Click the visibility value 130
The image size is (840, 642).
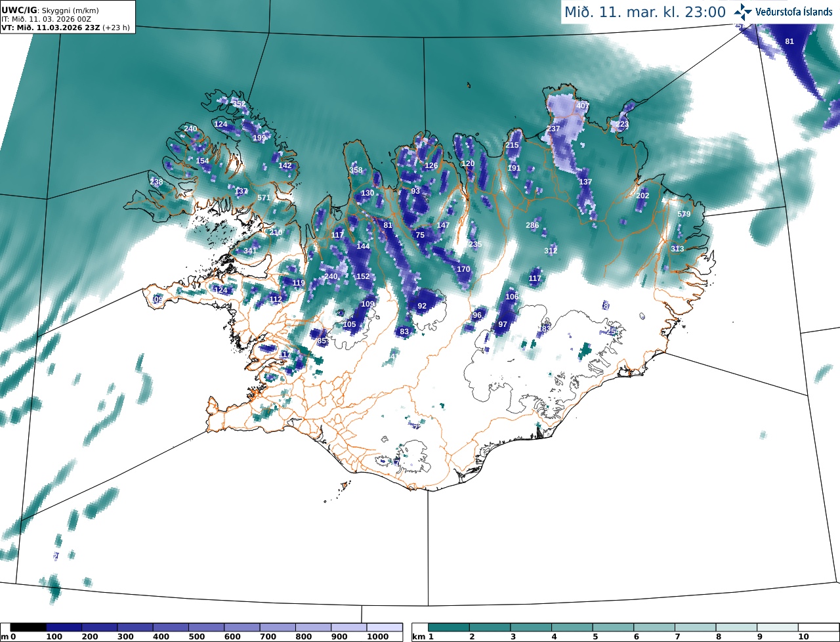pos(367,193)
